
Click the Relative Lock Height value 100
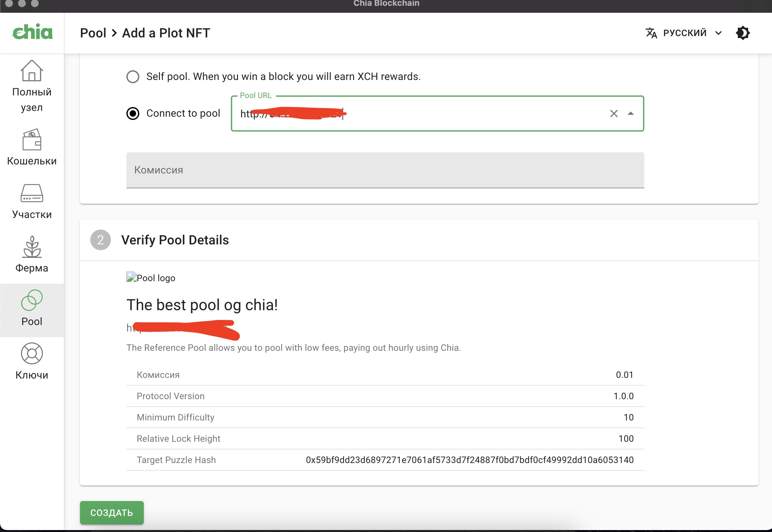coord(626,439)
